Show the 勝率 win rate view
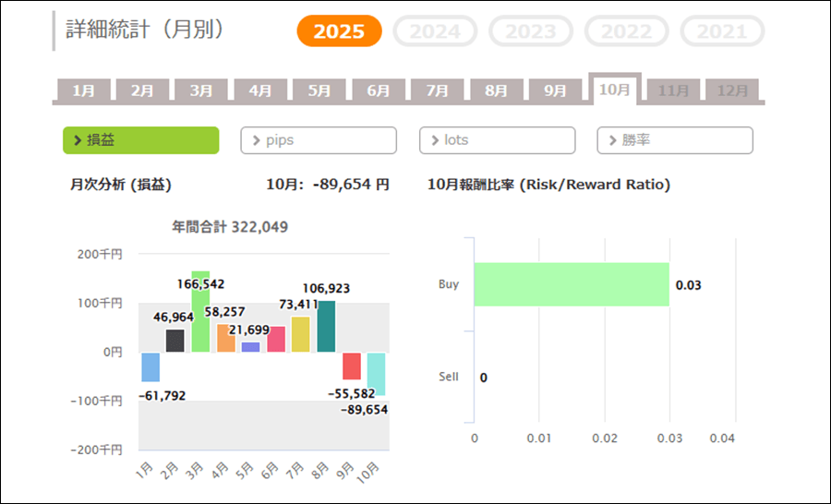Image resolution: width=831 pixels, height=504 pixels. coord(675,140)
